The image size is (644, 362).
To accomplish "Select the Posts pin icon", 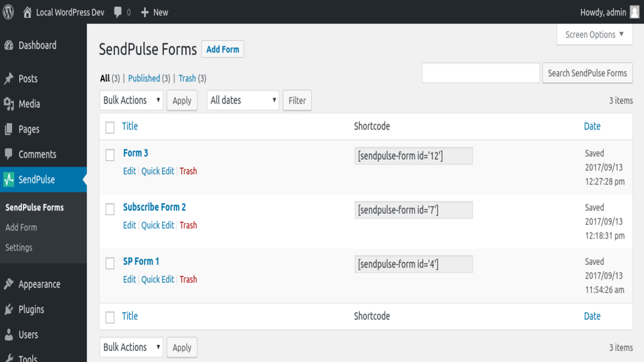I will [x=9, y=78].
